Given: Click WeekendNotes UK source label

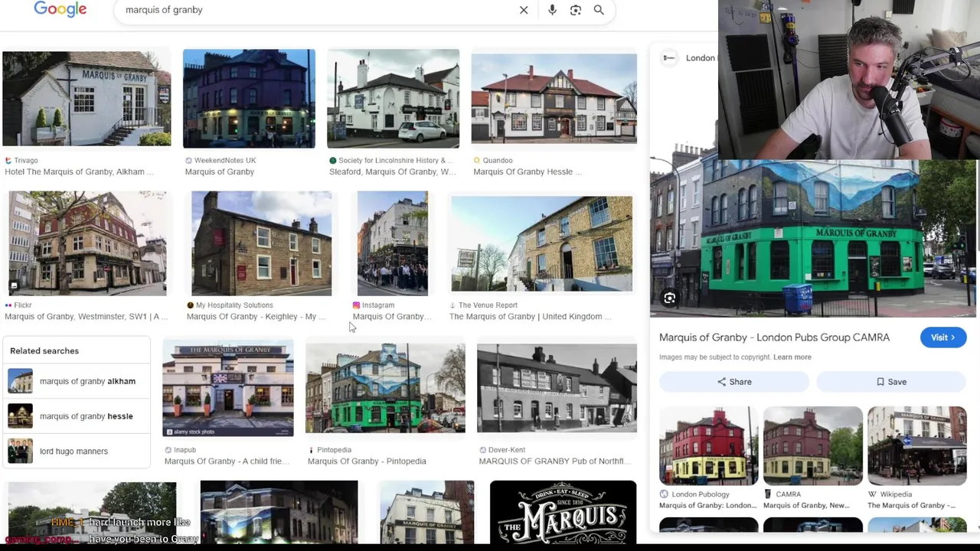Looking at the screenshot, I should click(x=225, y=161).
